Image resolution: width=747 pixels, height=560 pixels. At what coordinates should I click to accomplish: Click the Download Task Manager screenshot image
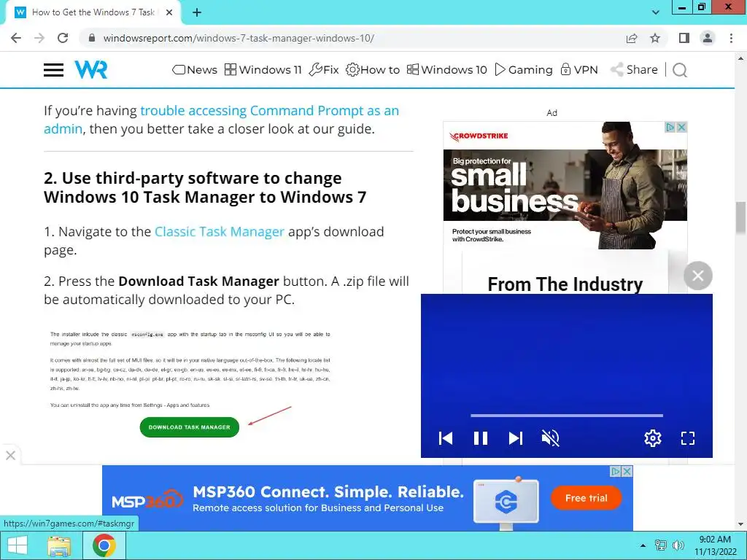pyautogui.click(x=190, y=384)
